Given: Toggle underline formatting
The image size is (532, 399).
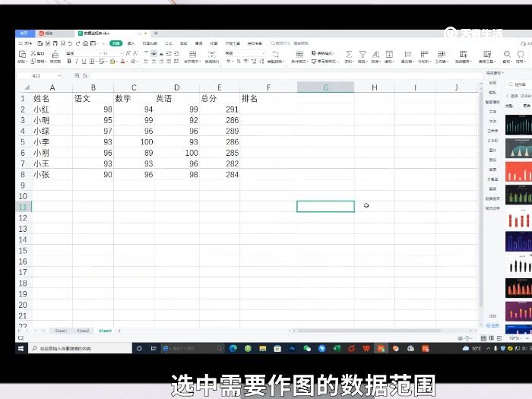Looking at the screenshot, I should [84, 62].
